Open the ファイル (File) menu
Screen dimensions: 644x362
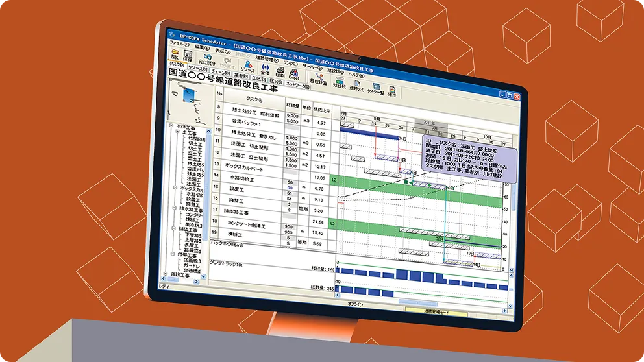177,43
